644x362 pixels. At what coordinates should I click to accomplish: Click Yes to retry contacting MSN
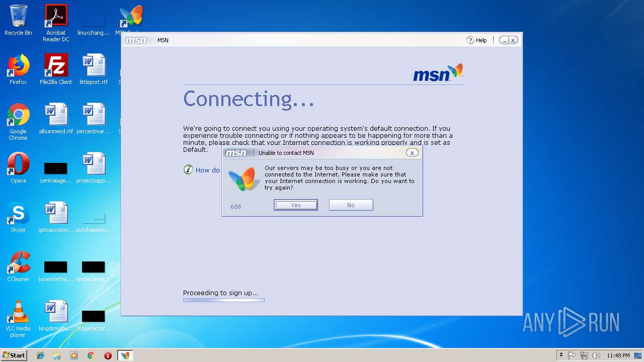[x=296, y=205]
